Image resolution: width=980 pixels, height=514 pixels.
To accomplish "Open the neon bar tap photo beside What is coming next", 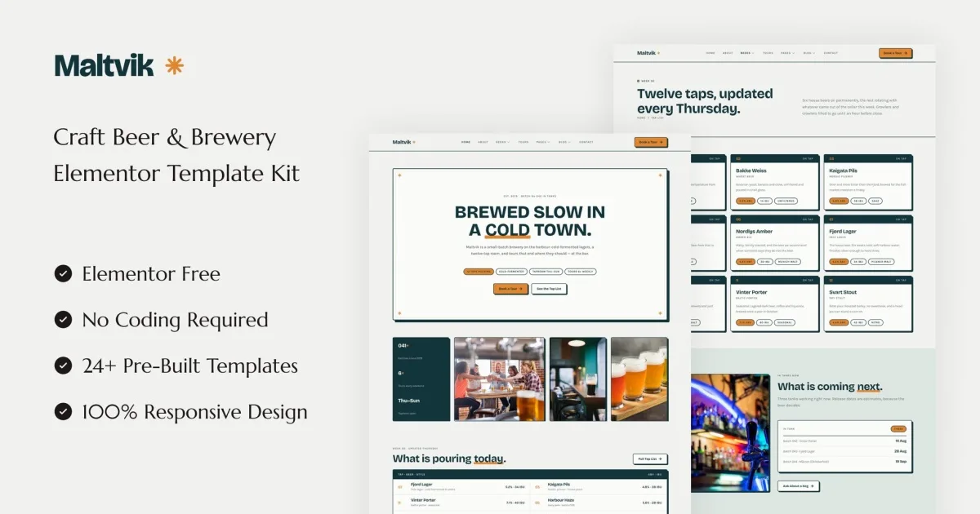I will 729,432.
